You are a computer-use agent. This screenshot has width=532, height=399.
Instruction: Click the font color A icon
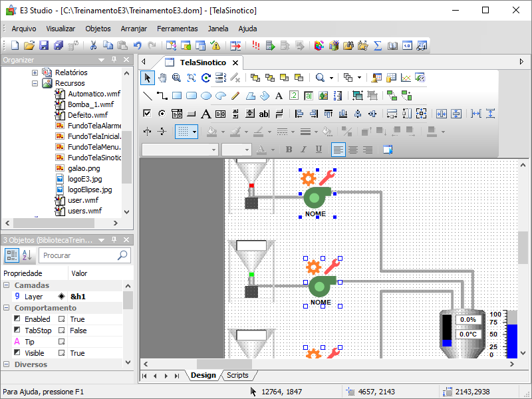pyautogui.click(x=261, y=150)
